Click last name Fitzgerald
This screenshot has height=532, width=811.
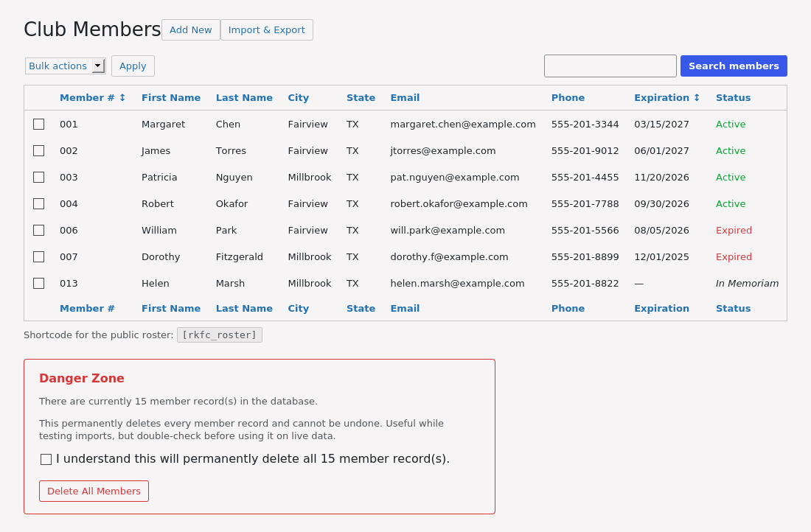[239, 257]
